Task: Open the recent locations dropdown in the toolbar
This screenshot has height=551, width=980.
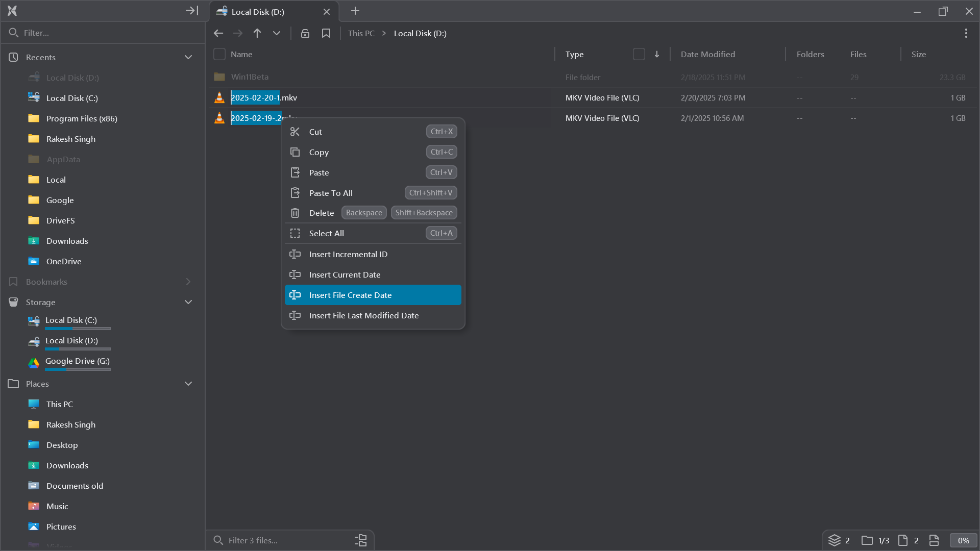Action: click(276, 33)
